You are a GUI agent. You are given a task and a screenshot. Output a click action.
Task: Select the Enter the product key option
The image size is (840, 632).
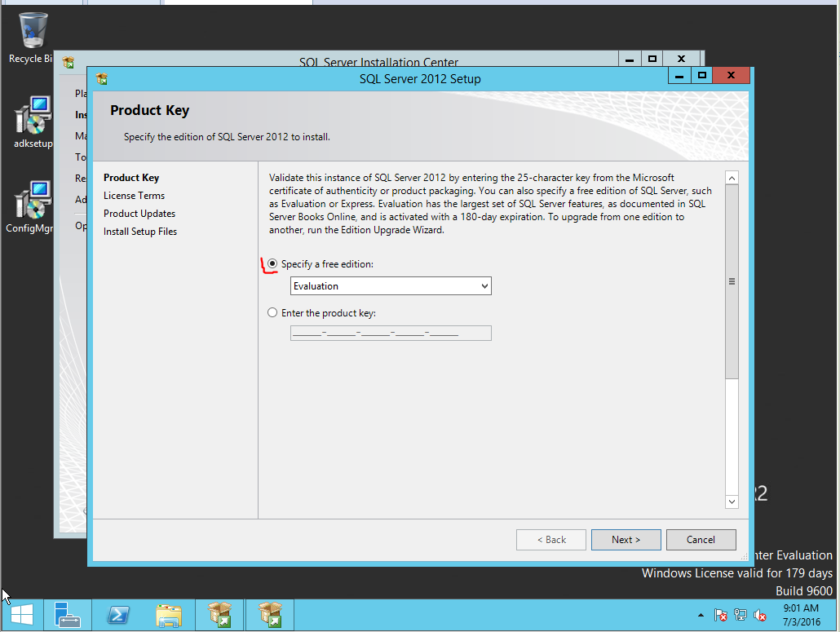(x=321, y=313)
